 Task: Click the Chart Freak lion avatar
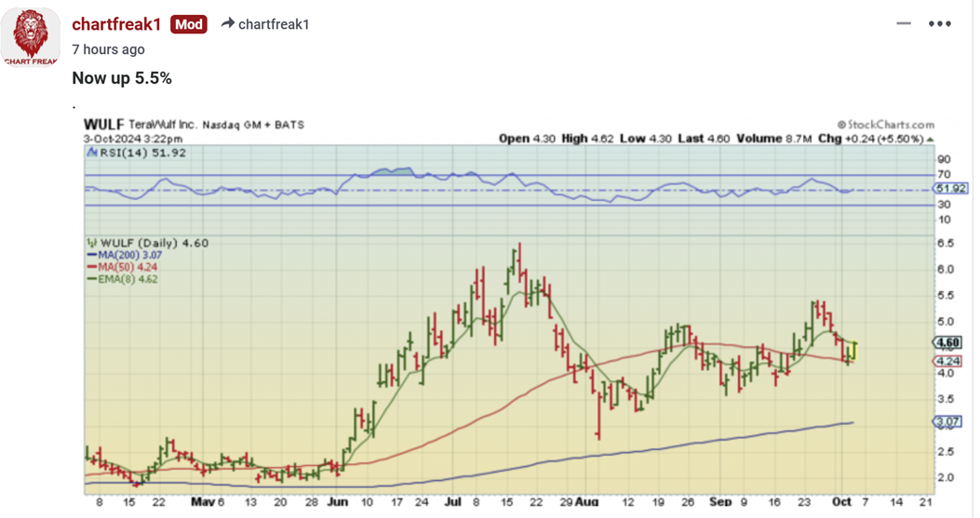pos(30,37)
